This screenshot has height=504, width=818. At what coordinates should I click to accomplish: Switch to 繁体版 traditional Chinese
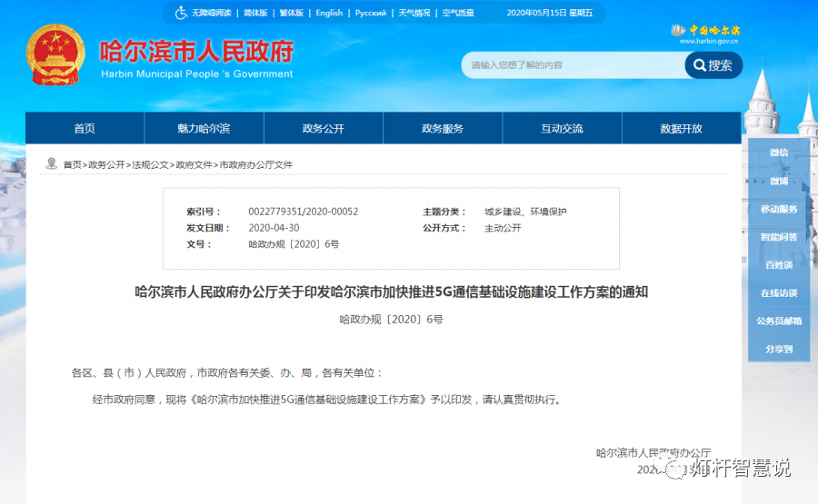click(292, 13)
